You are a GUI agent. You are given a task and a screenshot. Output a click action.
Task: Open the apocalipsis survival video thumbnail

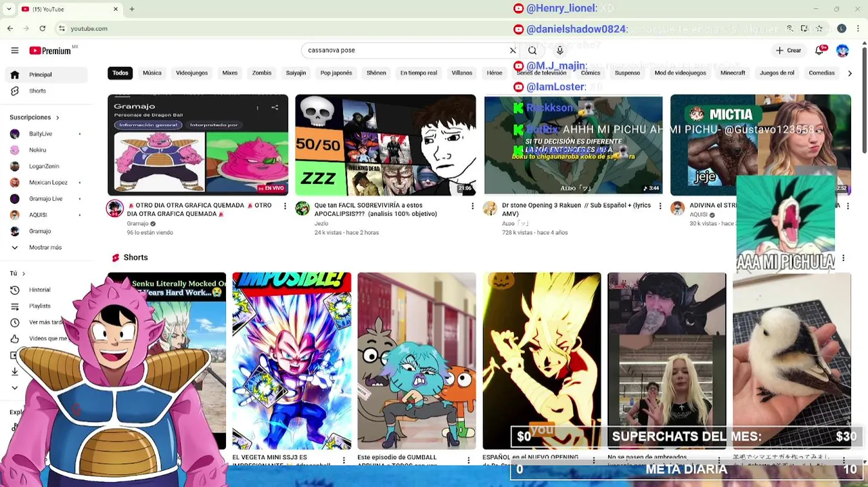pos(385,145)
